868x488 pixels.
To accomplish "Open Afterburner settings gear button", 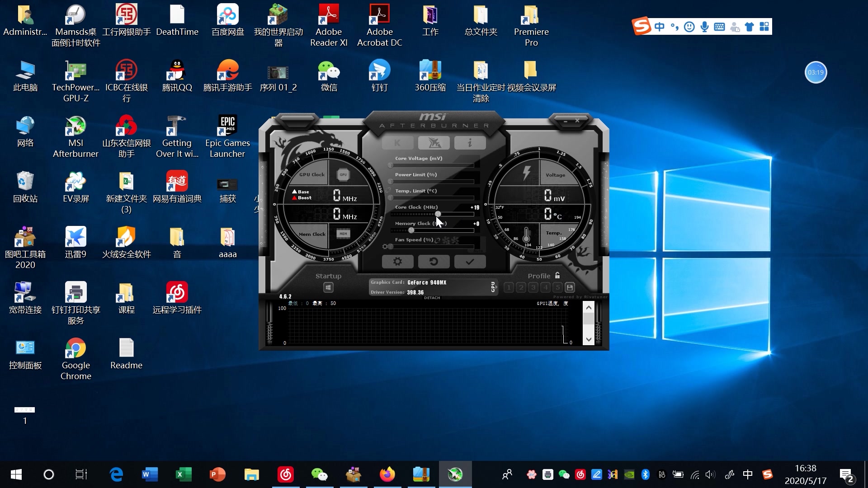I will [397, 262].
